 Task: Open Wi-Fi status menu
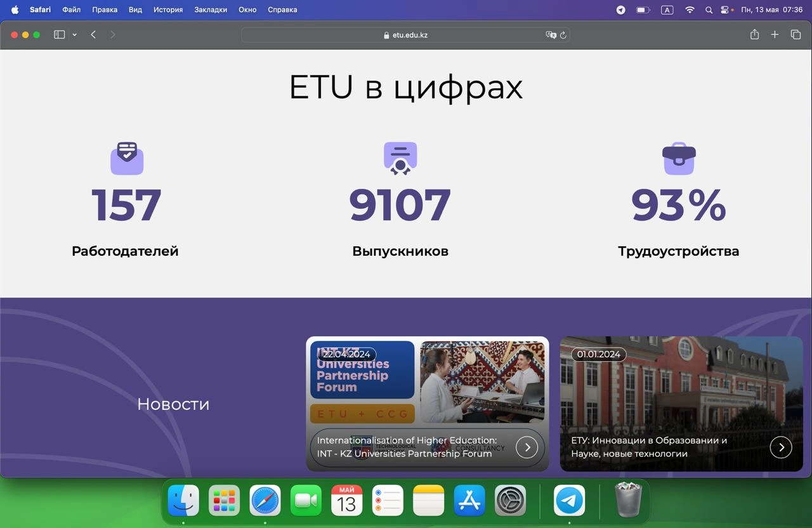pyautogui.click(x=690, y=10)
